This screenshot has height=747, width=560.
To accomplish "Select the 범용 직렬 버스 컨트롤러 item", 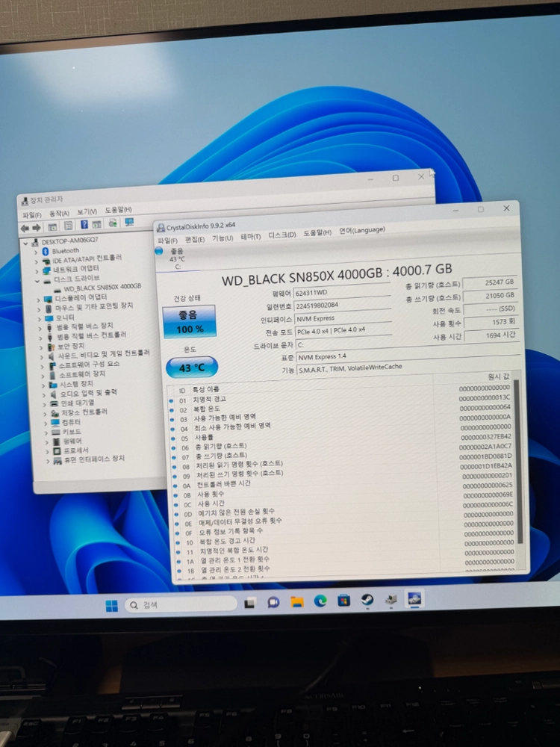I will [x=91, y=335].
